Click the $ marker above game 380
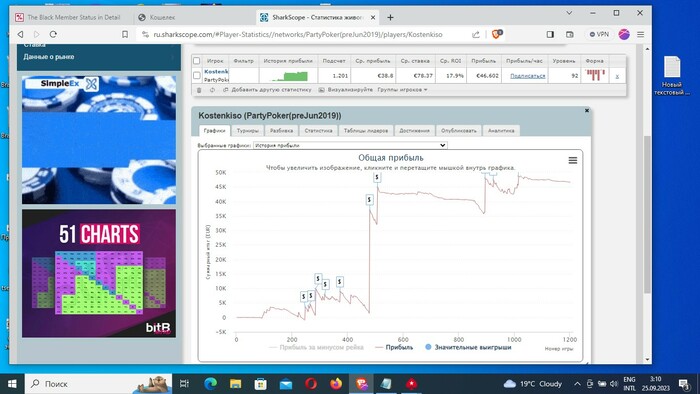 pyautogui.click(x=340, y=282)
